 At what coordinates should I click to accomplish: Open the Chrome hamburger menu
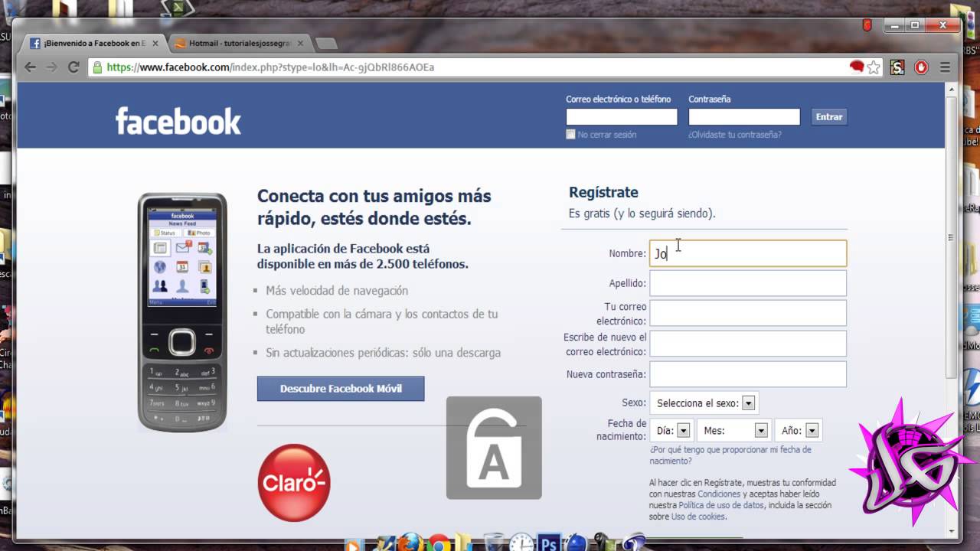click(x=946, y=67)
